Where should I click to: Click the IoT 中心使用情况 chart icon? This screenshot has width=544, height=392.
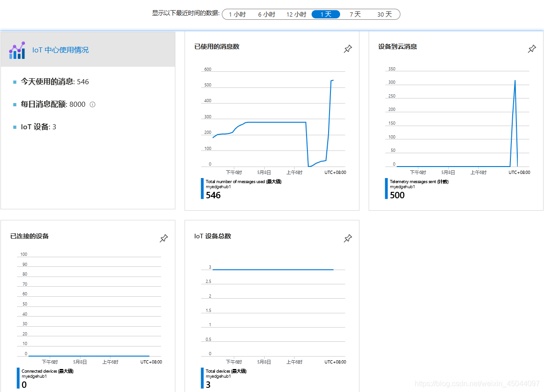(x=17, y=50)
